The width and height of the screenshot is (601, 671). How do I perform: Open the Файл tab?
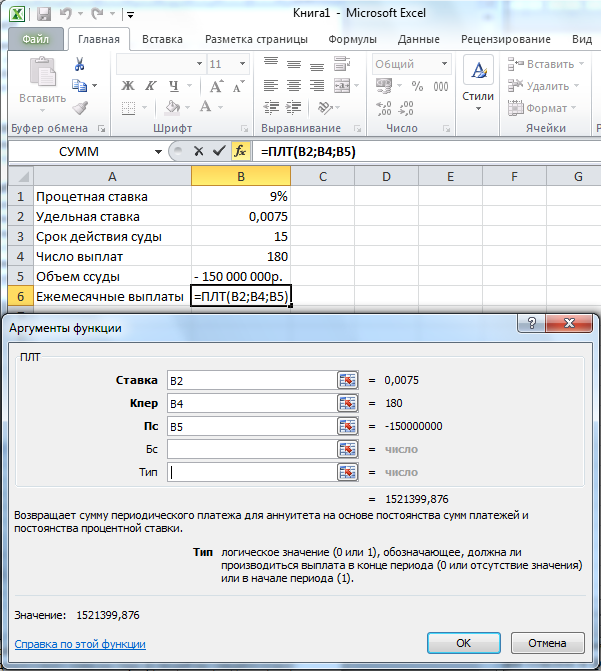point(36,39)
